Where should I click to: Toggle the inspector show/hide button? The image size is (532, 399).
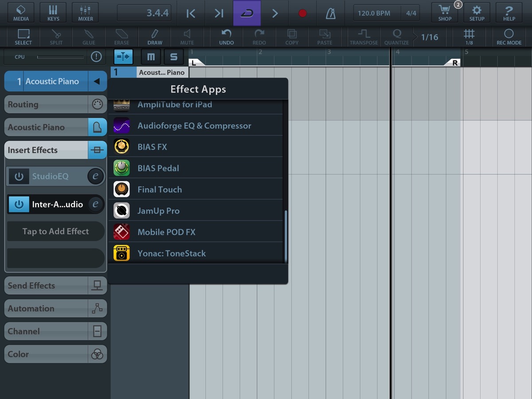[x=123, y=57]
